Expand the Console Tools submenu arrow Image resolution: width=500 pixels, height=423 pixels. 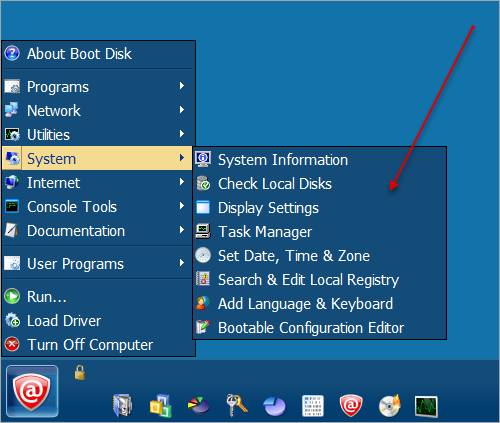[182, 206]
